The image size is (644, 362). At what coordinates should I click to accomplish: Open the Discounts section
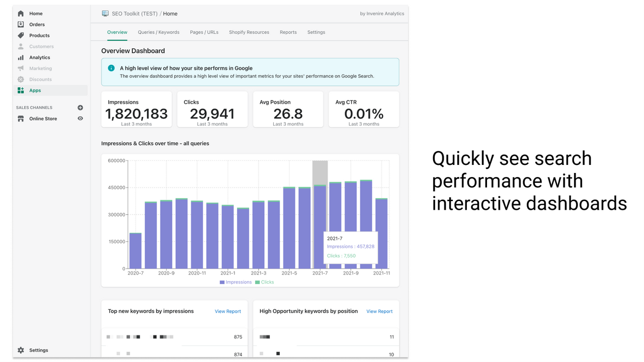pos(20,79)
